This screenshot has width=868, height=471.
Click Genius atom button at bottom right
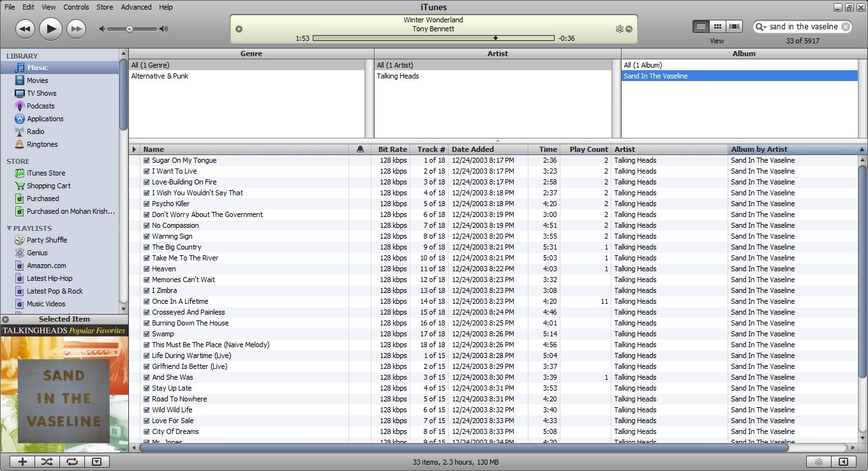[x=819, y=462]
